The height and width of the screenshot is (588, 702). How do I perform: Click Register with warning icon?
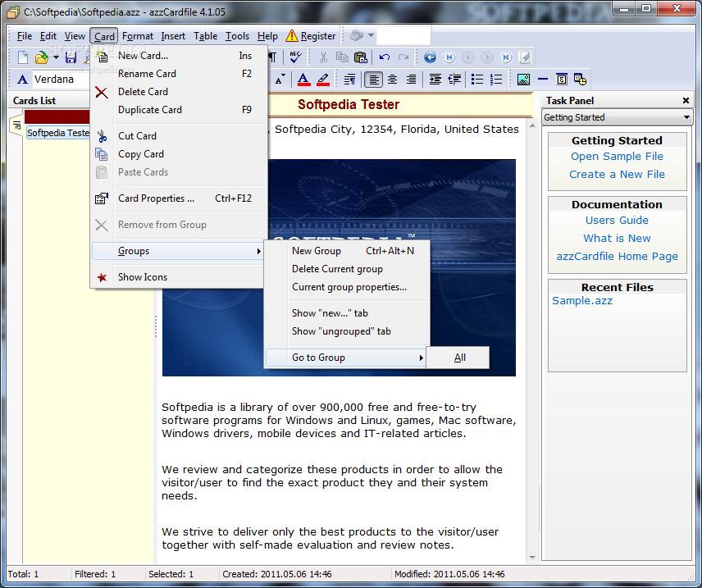[310, 36]
